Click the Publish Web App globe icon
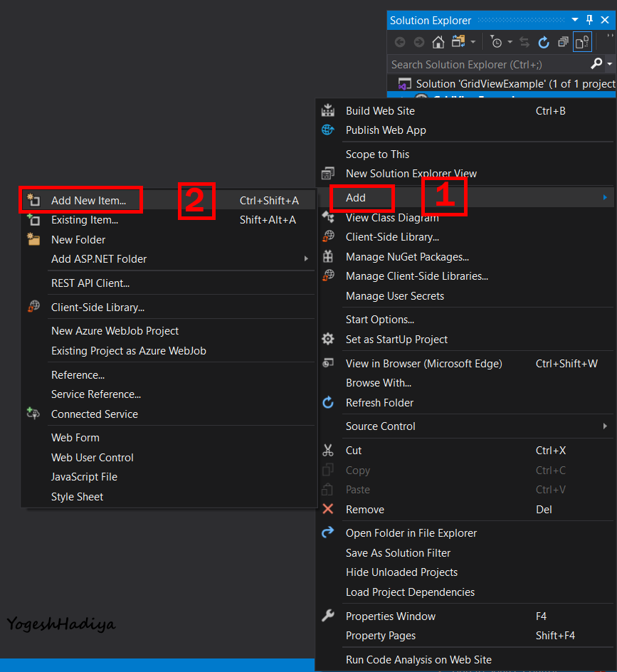Viewport: 617px width, 672px height. click(x=327, y=130)
